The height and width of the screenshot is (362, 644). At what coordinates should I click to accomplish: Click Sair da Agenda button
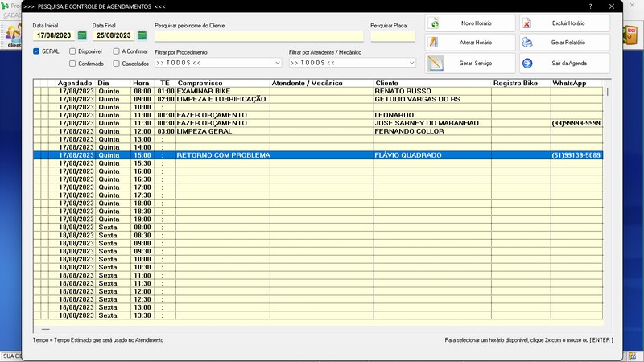[x=565, y=64]
